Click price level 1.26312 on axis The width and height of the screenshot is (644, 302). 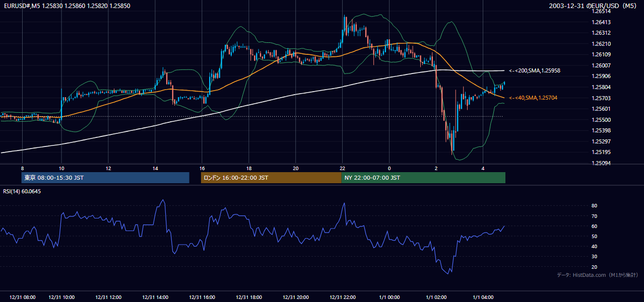[x=601, y=33]
